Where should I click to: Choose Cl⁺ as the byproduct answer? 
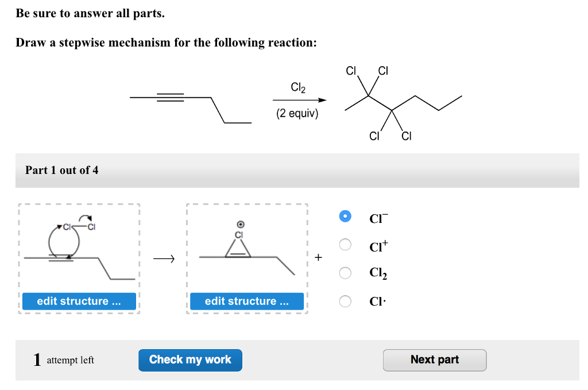345,244
